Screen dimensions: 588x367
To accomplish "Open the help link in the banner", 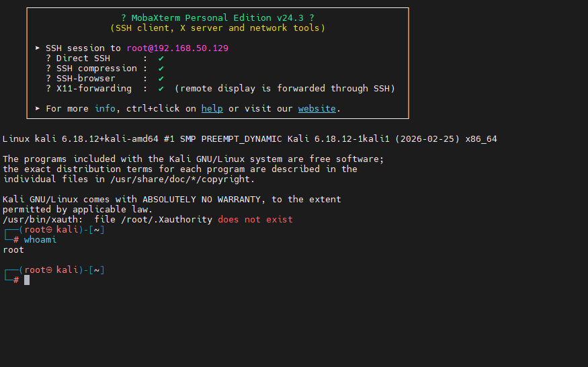I will pyautogui.click(x=212, y=108).
